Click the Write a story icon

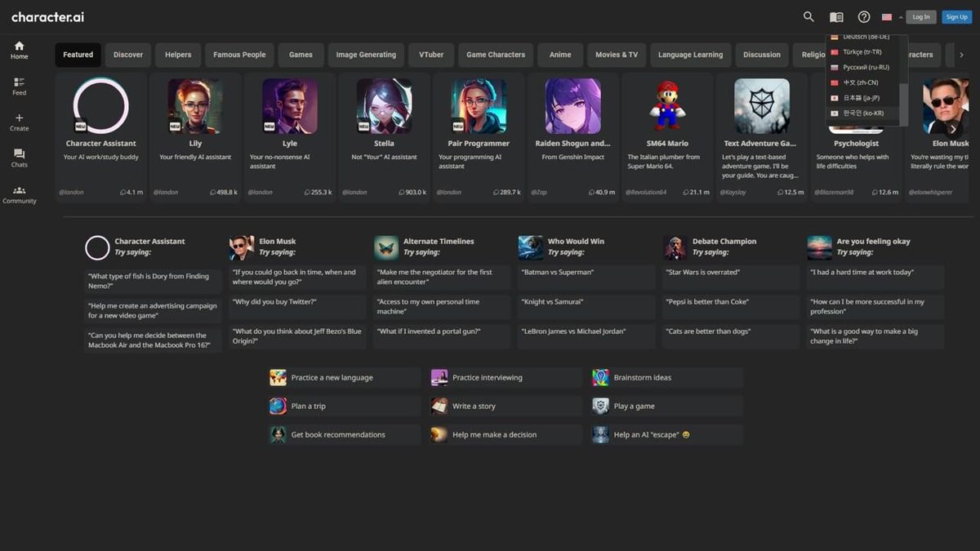point(439,406)
